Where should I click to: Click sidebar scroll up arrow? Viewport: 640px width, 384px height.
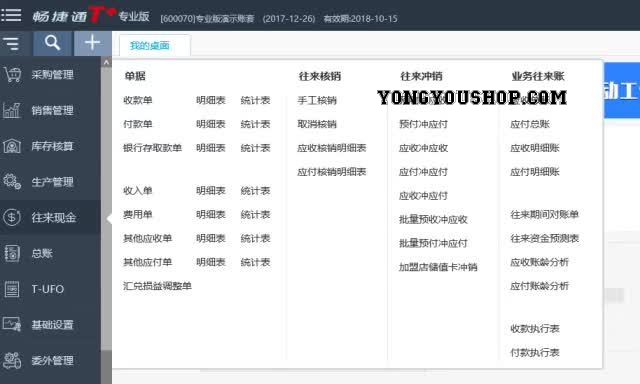coord(106,62)
